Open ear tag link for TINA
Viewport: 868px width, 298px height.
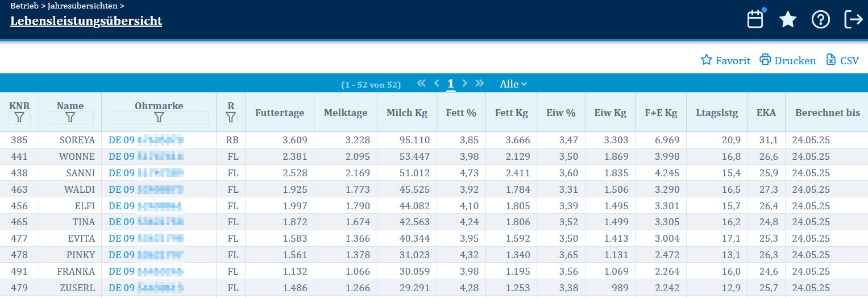pyautogui.click(x=146, y=222)
